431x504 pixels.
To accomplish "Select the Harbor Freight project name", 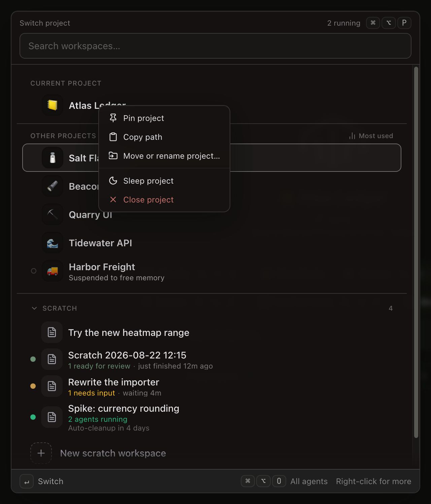I will [x=102, y=267].
